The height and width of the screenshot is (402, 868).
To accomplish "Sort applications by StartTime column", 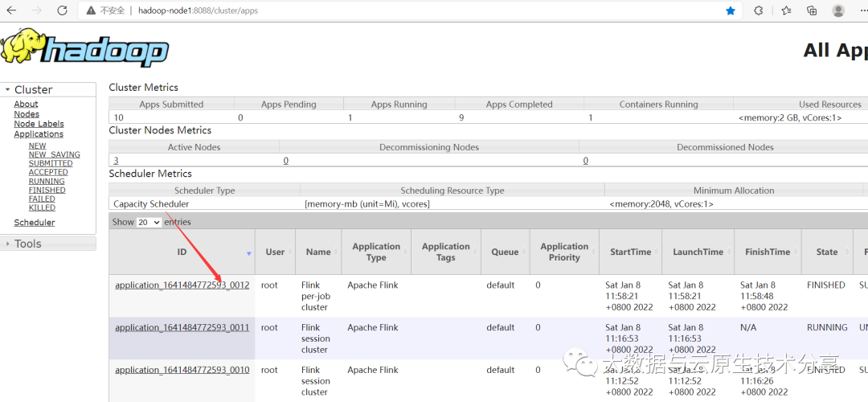I will 630,252.
